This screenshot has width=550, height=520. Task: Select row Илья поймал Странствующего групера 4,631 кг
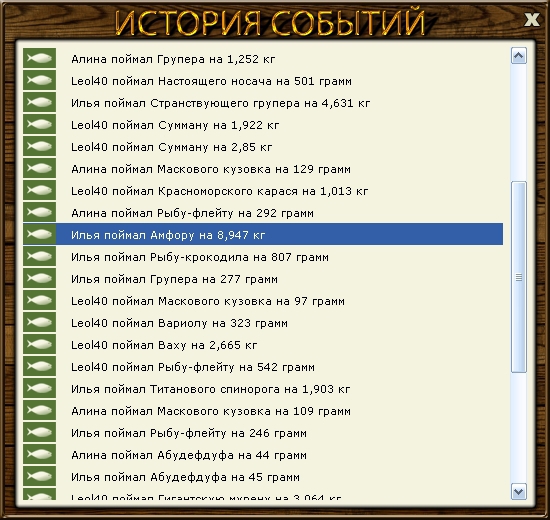click(263, 102)
